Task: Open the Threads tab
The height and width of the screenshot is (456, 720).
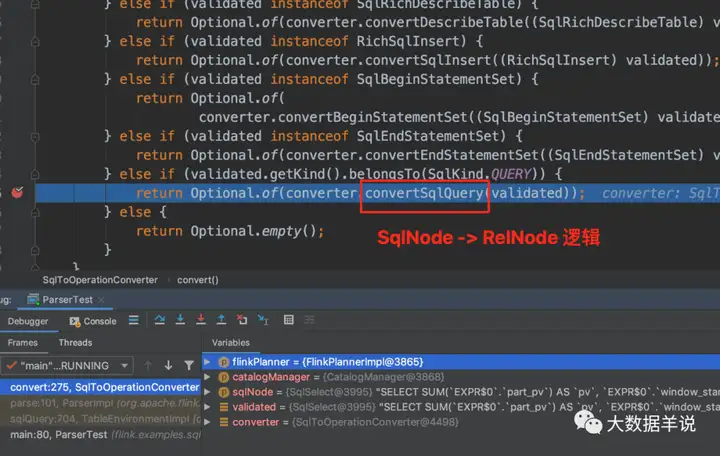Action: tap(75, 343)
